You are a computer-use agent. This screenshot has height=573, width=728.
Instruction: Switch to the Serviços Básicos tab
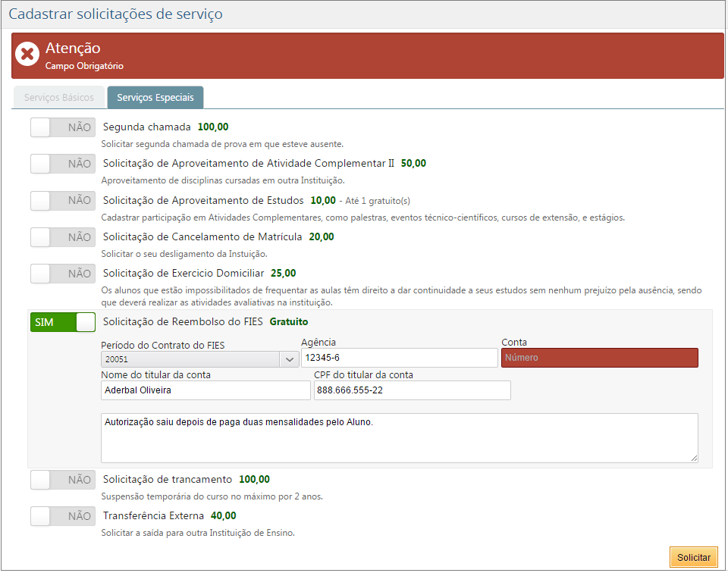[x=59, y=98]
